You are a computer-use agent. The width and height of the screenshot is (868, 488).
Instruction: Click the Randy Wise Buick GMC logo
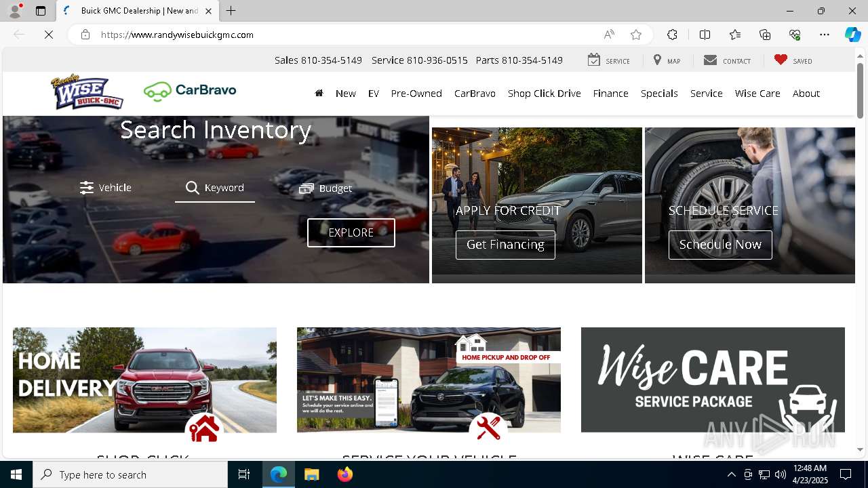tap(87, 92)
